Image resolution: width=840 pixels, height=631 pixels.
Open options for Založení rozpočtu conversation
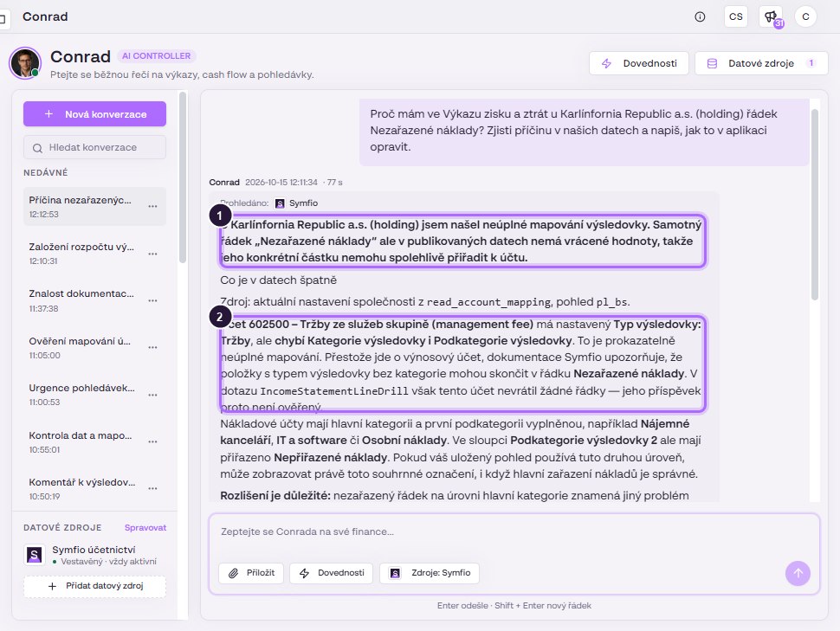pos(152,254)
